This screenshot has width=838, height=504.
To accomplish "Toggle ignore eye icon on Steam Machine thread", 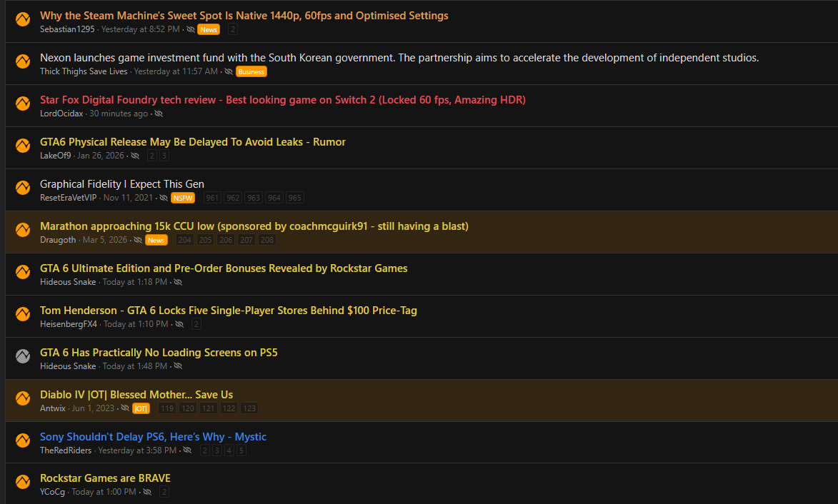I will pyautogui.click(x=190, y=29).
